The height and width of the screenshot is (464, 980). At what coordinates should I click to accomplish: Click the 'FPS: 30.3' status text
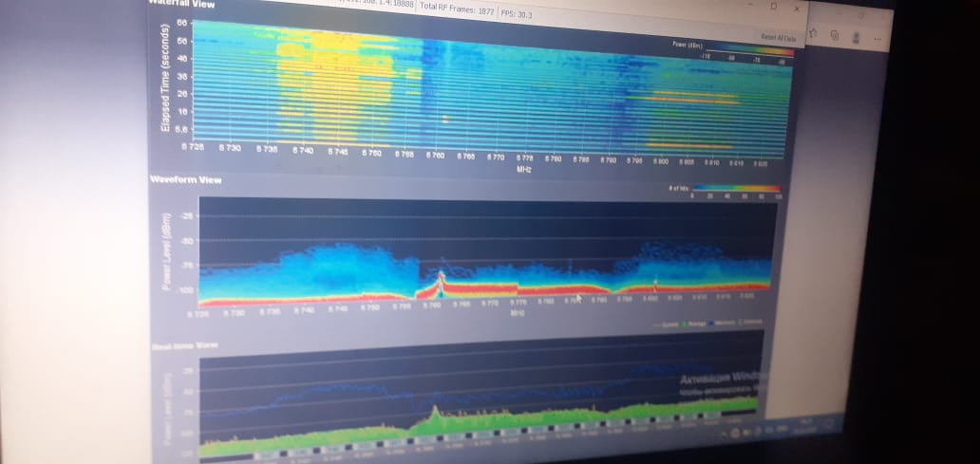click(517, 13)
